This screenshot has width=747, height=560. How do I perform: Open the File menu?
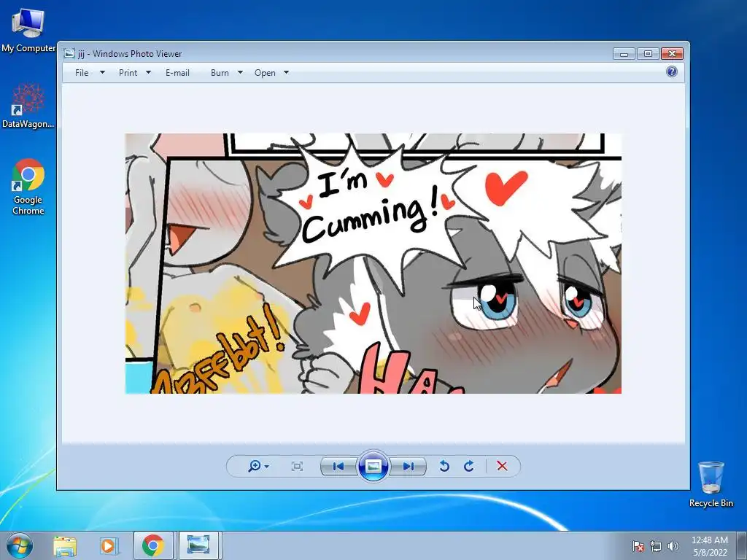click(x=82, y=73)
